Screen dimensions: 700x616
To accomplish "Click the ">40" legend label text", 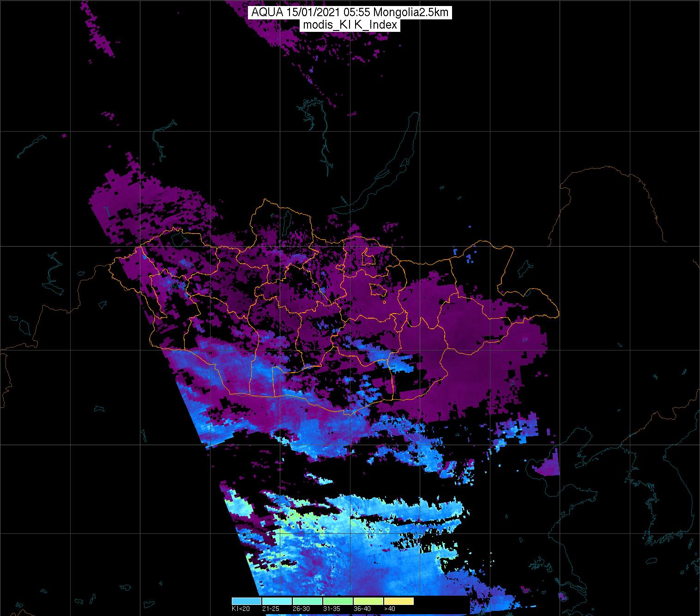I will [389, 609].
